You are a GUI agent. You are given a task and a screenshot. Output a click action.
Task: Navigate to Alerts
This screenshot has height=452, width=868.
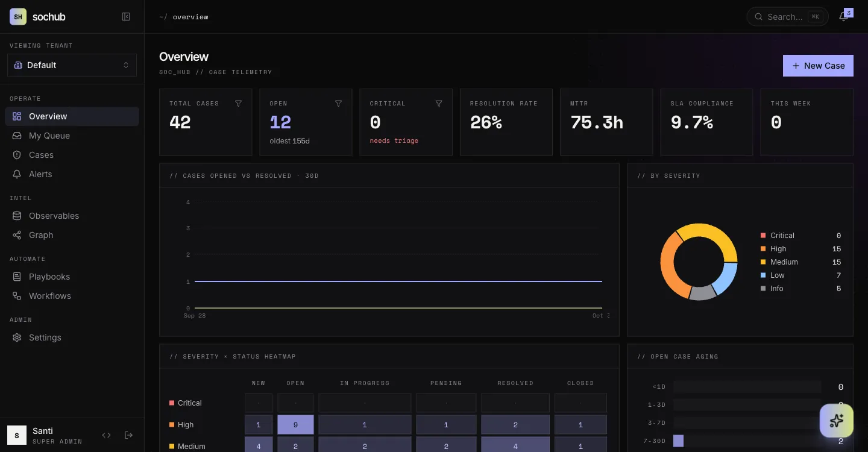[x=72, y=174]
